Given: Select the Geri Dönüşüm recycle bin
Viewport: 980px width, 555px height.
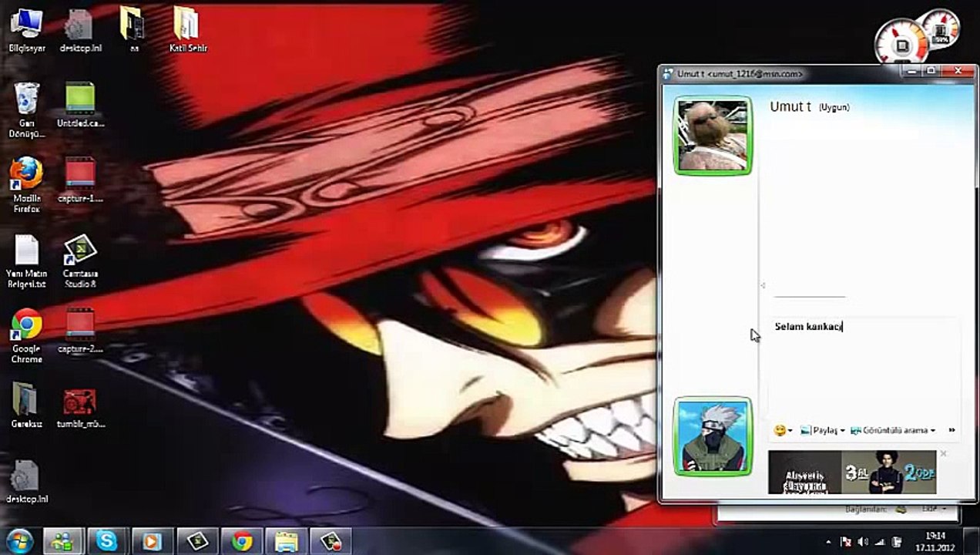Looking at the screenshot, I should coord(27,110).
